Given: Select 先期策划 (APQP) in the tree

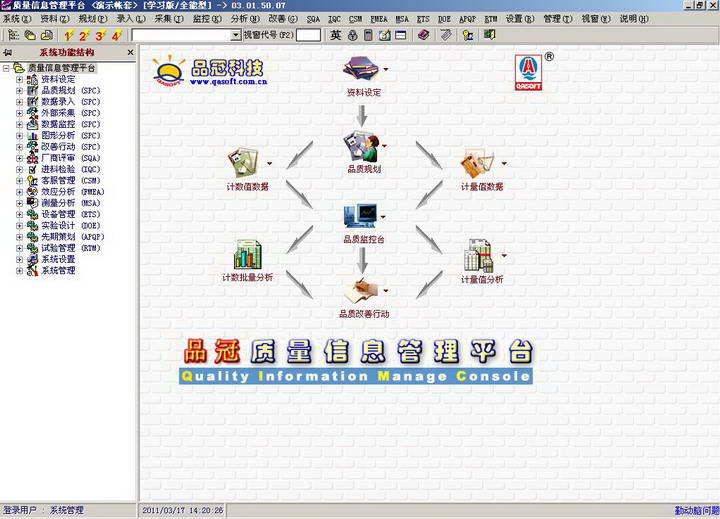Looking at the screenshot, I should click(x=73, y=237).
